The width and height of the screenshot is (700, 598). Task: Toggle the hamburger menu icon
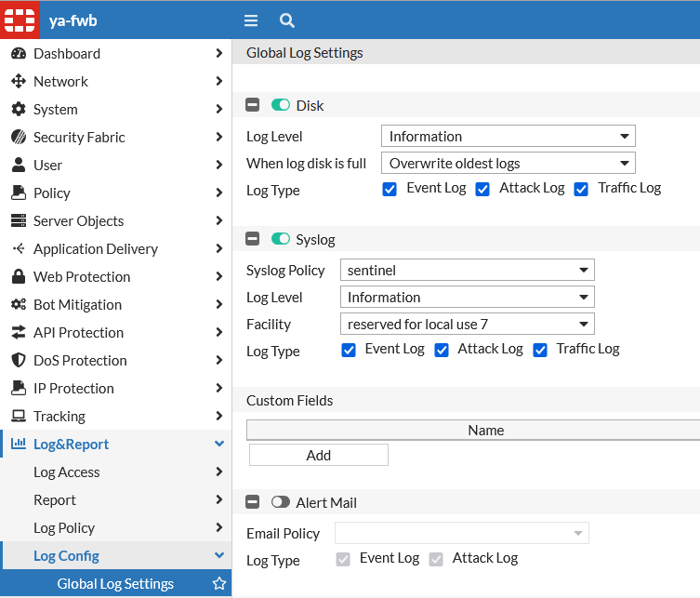(x=250, y=20)
